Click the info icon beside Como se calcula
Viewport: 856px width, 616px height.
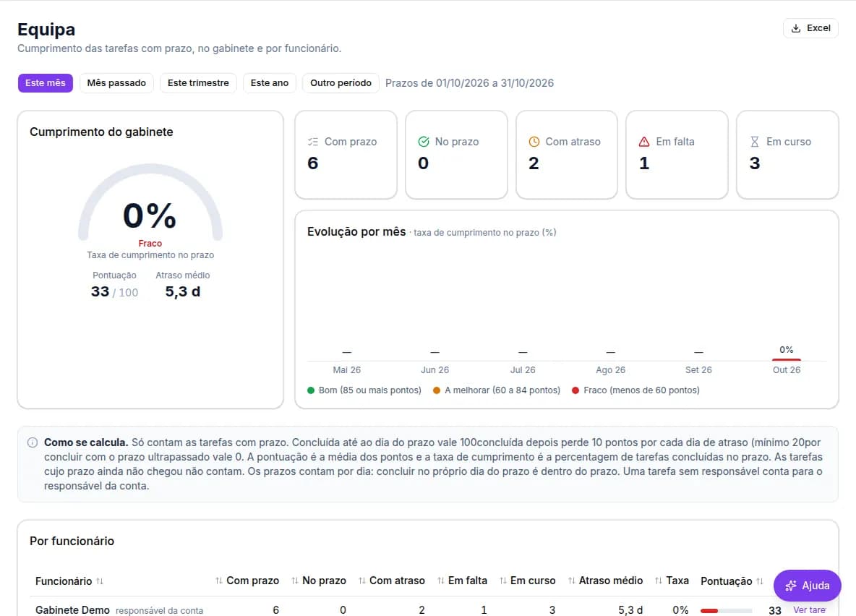click(33, 442)
